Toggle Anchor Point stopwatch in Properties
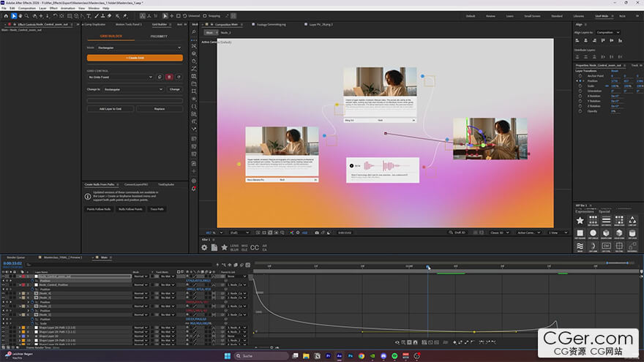644x362 pixels. point(580,76)
